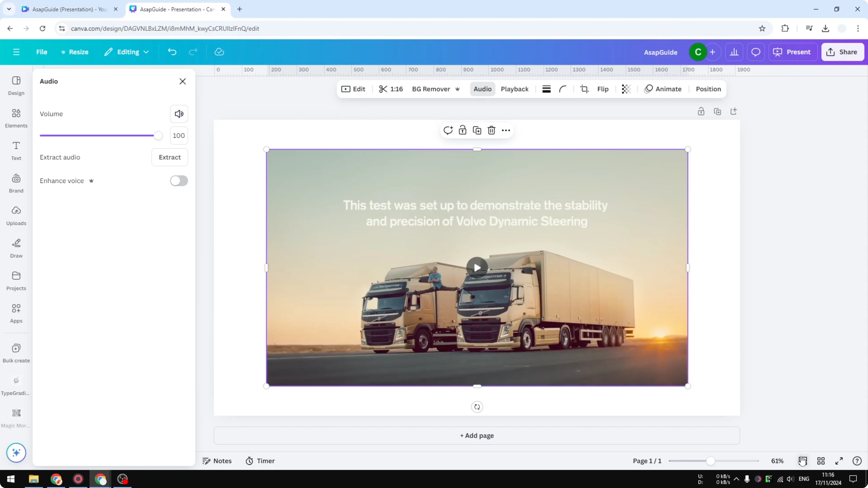Enable the Enhance voice toggle
The image size is (868, 488).
click(x=179, y=181)
